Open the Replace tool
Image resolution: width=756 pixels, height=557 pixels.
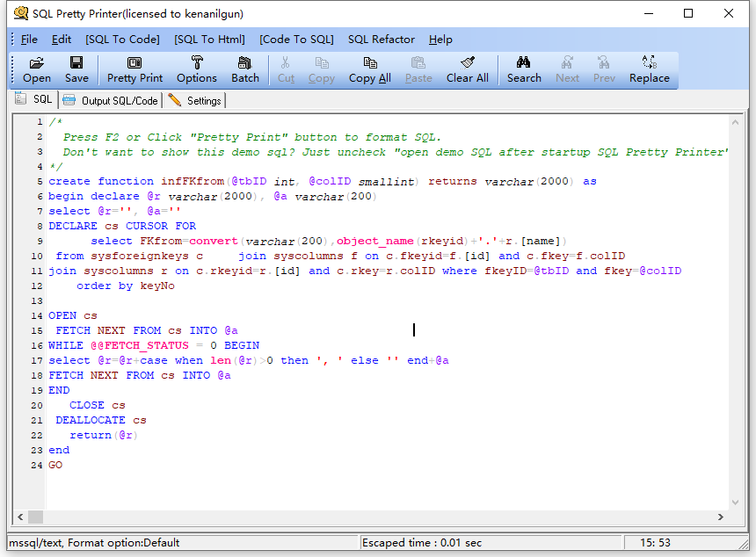(649, 70)
